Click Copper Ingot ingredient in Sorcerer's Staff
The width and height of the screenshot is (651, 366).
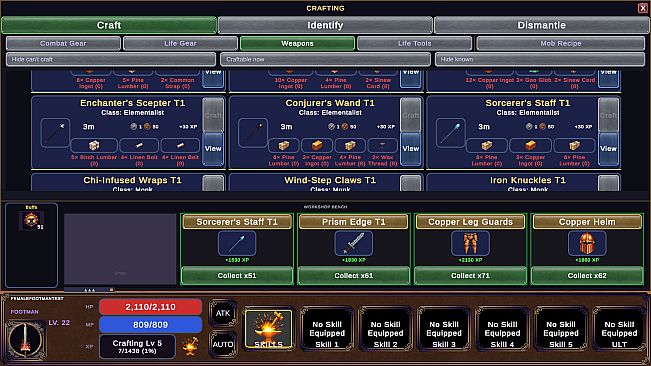(x=530, y=146)
